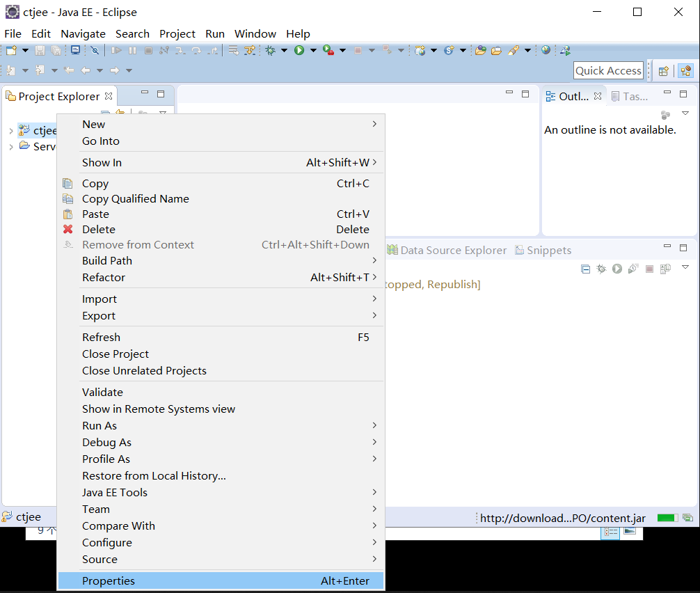The width and height of the screenshot is (700, 593).
Task: Click the Next Annotation toolbar icon
Action: pyautogui.click(x=11, y=70)
